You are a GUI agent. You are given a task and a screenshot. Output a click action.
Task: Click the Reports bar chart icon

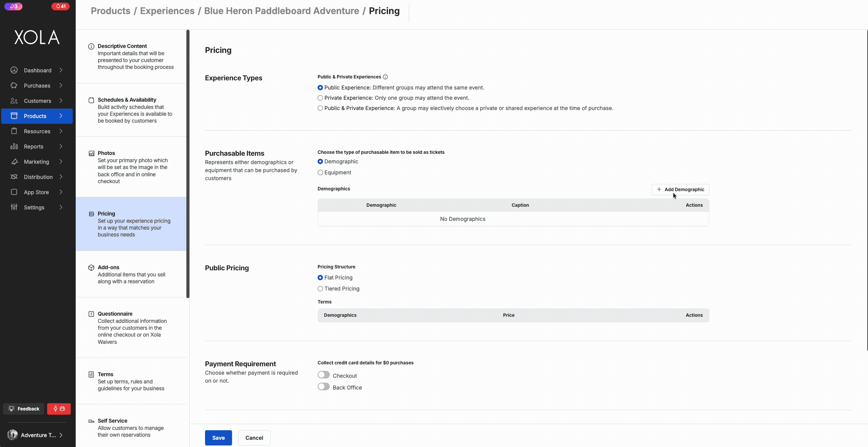click(14, 146)
